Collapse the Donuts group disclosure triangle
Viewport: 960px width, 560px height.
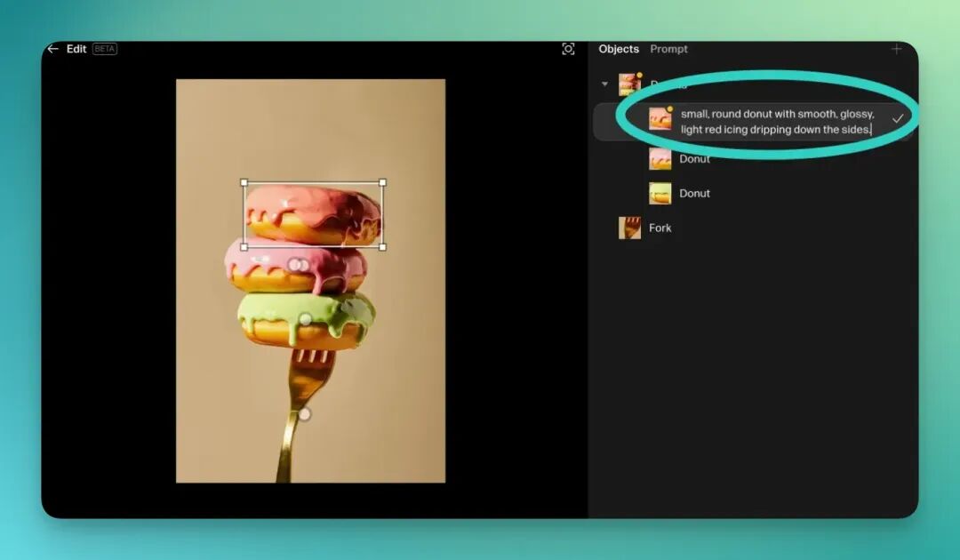click(604, 84)
